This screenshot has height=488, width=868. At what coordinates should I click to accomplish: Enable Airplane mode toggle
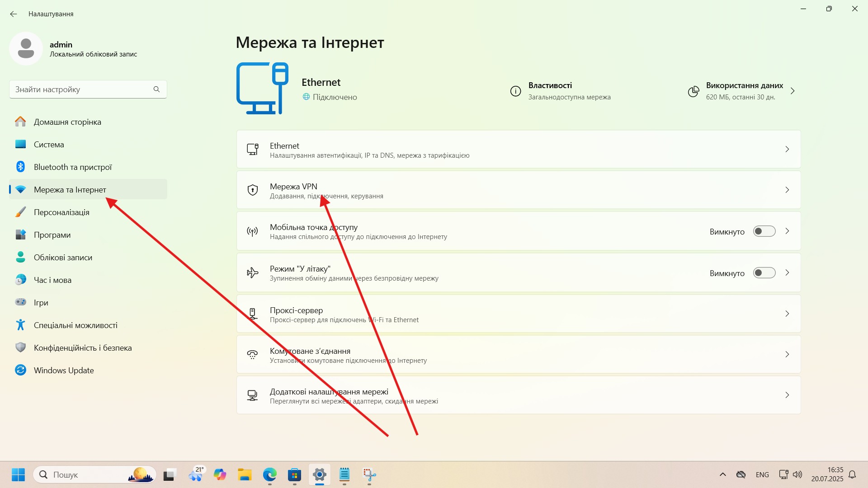pyautogui.click(x=764, y=273)
